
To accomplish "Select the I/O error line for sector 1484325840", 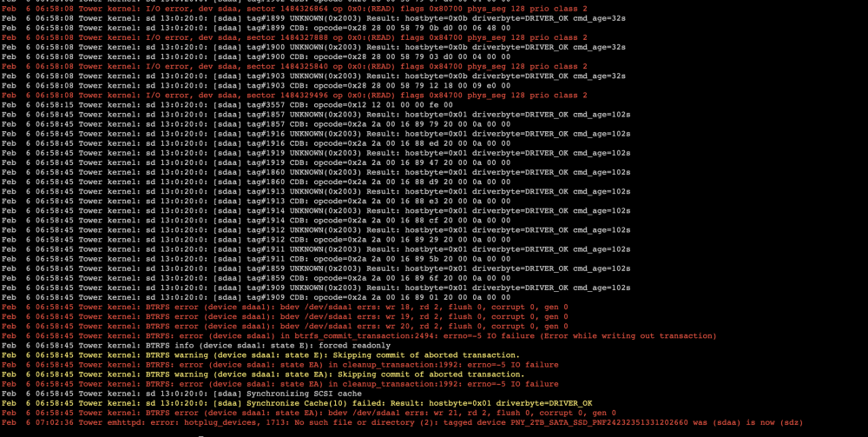I will pyautogui.click(x=294, y=67).
